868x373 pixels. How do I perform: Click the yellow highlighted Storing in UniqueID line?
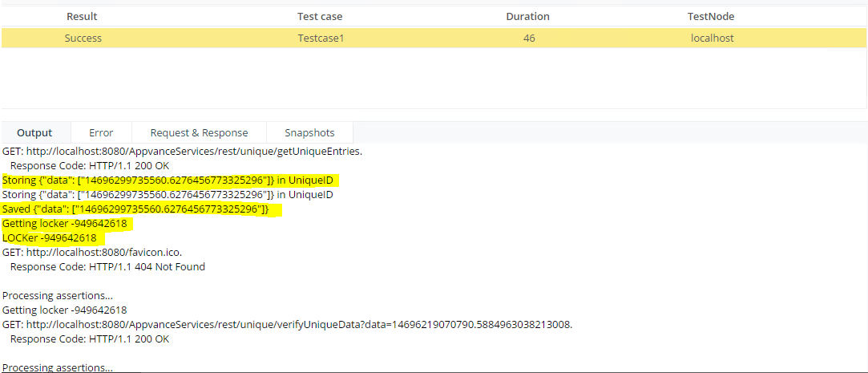pyautogui.click(x=171, y=180)
